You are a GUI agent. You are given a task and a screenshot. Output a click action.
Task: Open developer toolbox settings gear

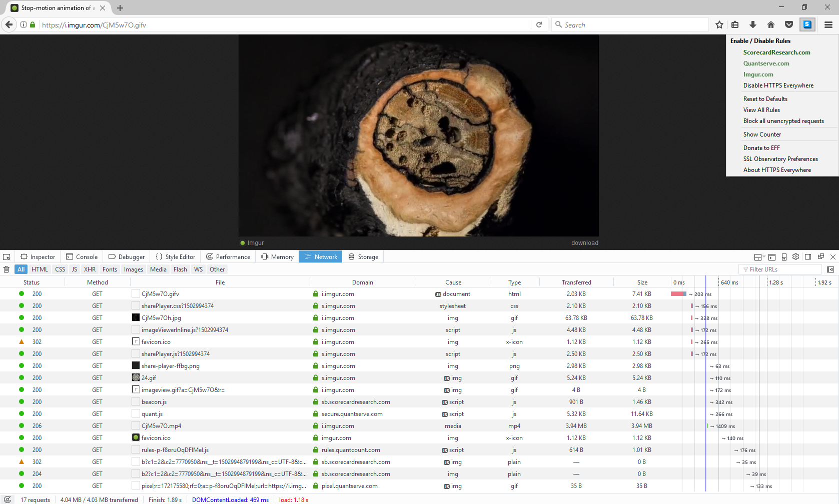click(796, 257)
